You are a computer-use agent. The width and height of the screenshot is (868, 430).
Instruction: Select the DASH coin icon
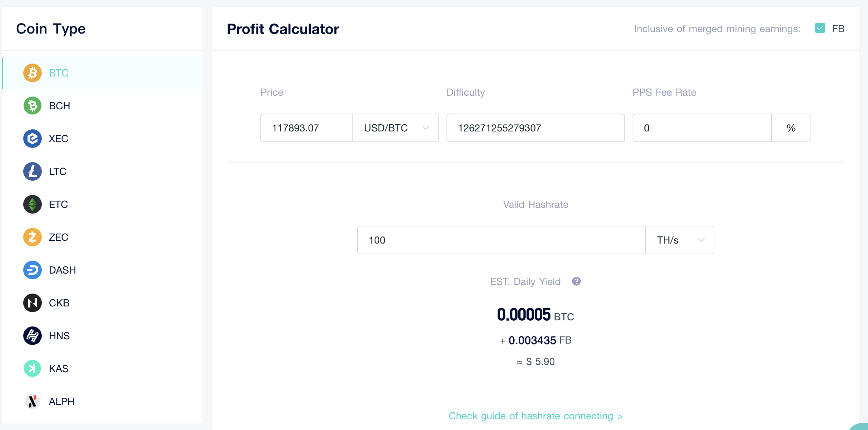(32, 270)
